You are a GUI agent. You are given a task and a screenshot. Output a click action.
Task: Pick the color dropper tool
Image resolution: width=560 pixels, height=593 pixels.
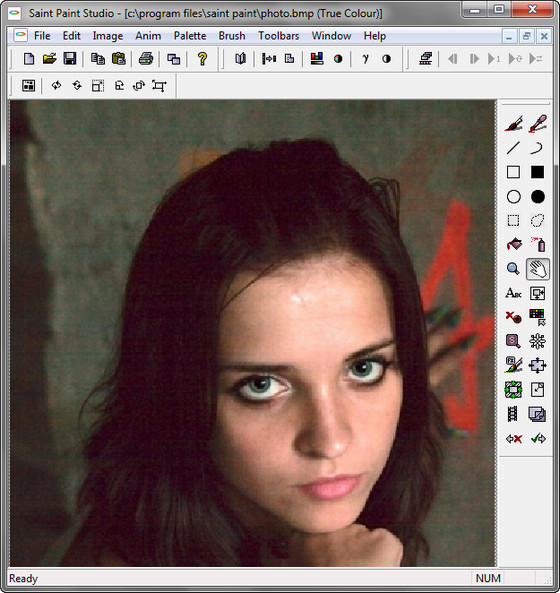(x=537, y=123)
